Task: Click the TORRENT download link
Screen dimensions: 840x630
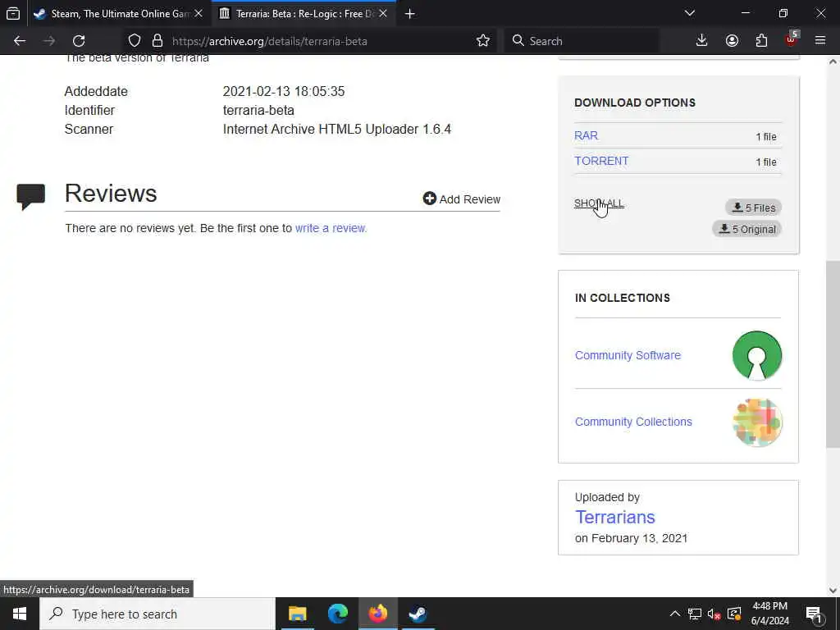Action: (x=601, y=161)
